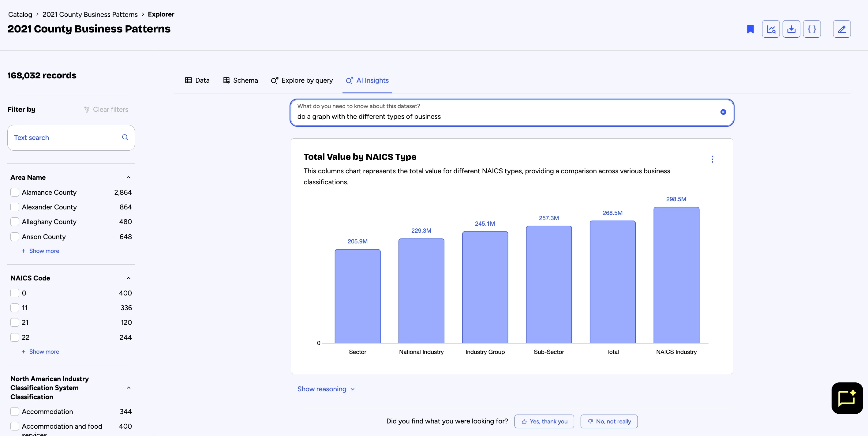This screenshot has width=868, height=436.
Task: Click the NAICS Industry bar in chart
Action: 676,275
